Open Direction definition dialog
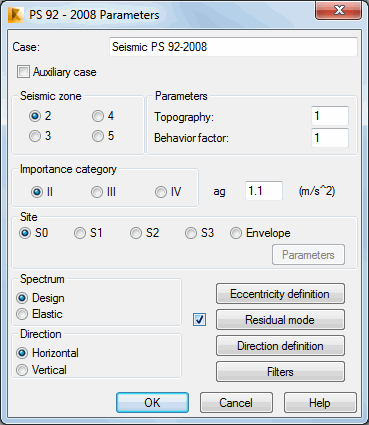The width and height of the screenshot is (369, 425). [280, 346]
